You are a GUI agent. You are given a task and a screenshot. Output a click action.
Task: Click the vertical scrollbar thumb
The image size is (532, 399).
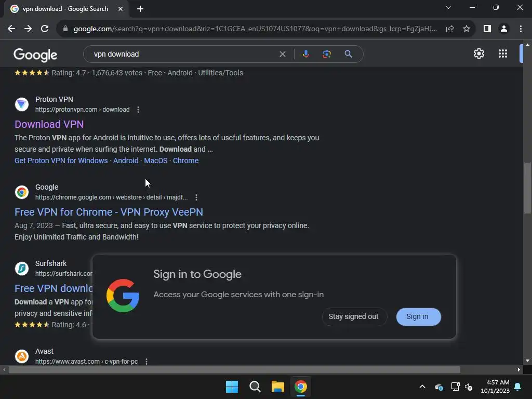(x=527, y=188)
